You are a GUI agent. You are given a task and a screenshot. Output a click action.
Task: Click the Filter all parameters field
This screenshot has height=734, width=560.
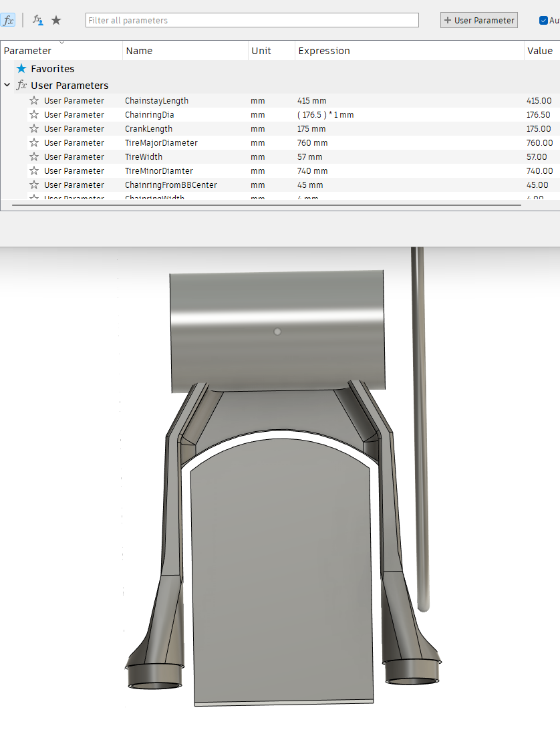tap(252, 21)
